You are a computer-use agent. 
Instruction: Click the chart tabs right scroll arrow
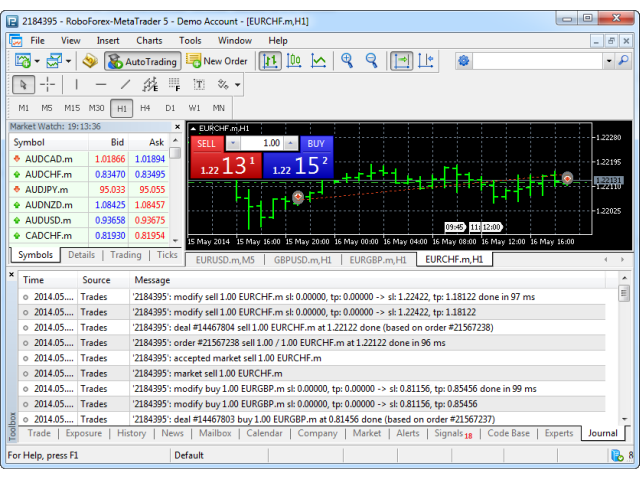tap(622, 260)
